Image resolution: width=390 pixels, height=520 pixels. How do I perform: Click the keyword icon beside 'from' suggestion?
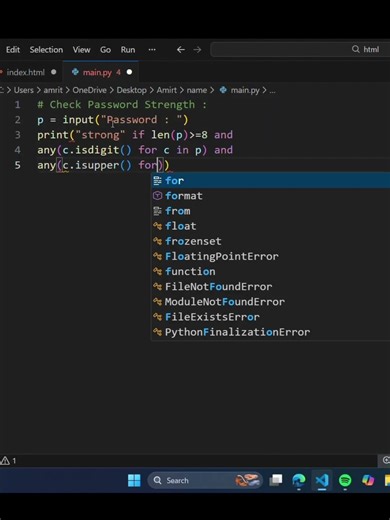[x=157, y=211]
